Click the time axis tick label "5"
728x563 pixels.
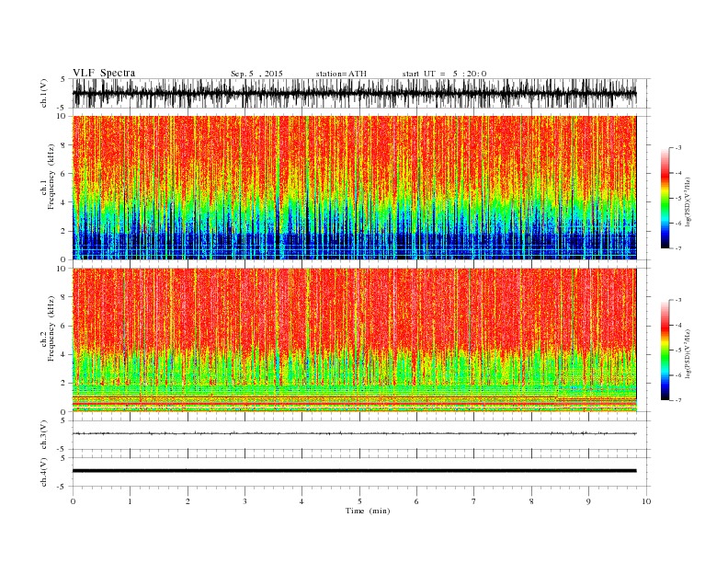tap(359, 501)
